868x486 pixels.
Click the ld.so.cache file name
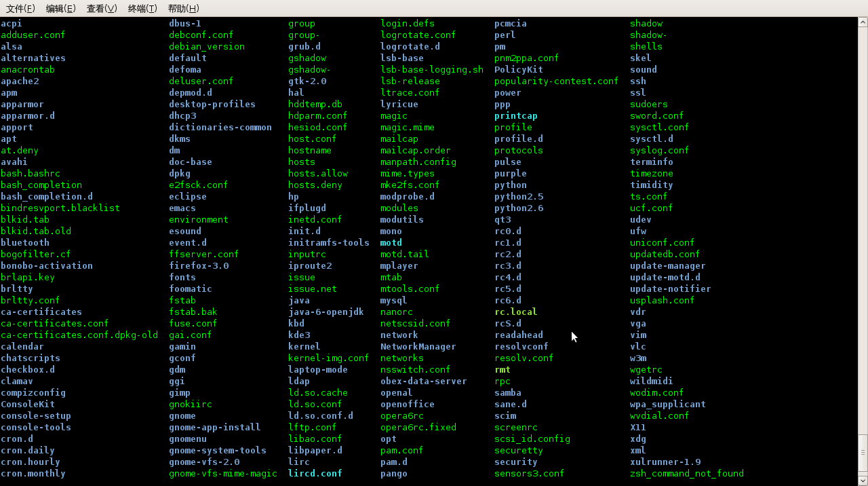pos(318,392)
